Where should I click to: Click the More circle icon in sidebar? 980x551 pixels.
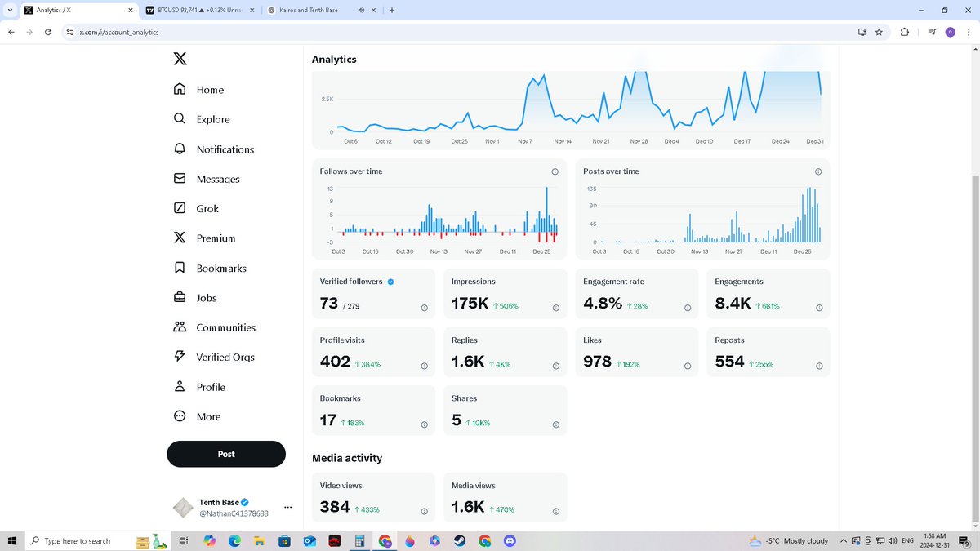[180, 416]
